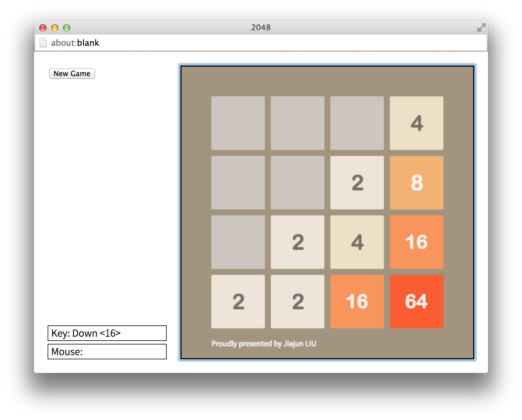Viewport: 522px width, 420px height.
Task: Click the yellow minimize window button
Action: click(55, 28)
